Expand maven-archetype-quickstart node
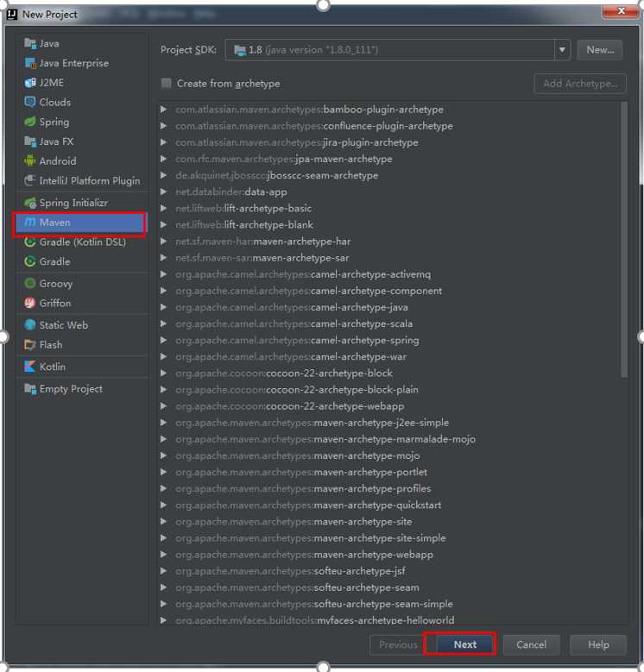 (x=163, y=505)
